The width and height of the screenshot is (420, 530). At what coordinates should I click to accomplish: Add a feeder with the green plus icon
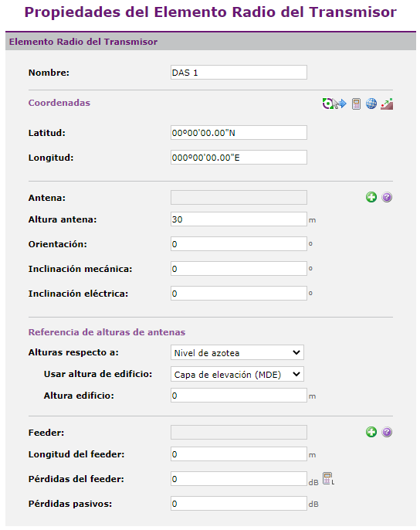371,432
